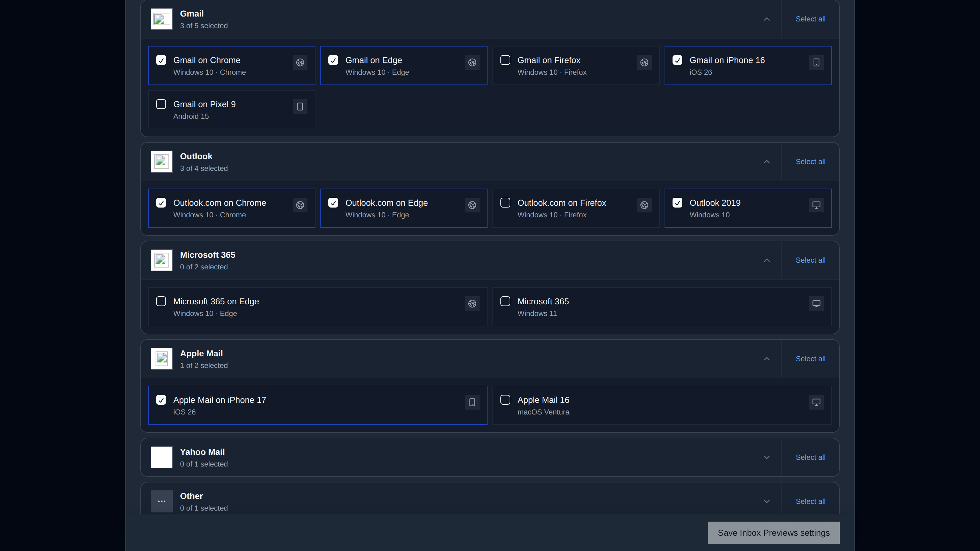Click the phone icon on Gmail on iPhone 16
This screenshot has height=551, width=980.
pos(816,62)
